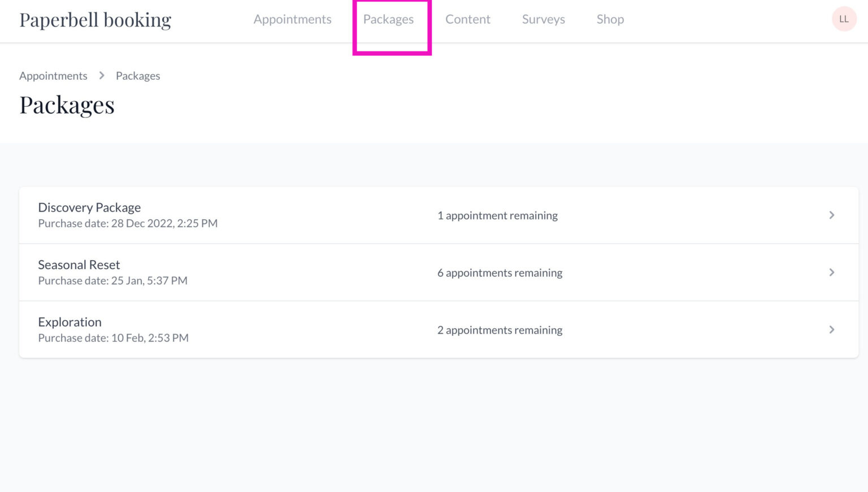Click the Packages page heading
868x492 pixels.
point(67,105)
